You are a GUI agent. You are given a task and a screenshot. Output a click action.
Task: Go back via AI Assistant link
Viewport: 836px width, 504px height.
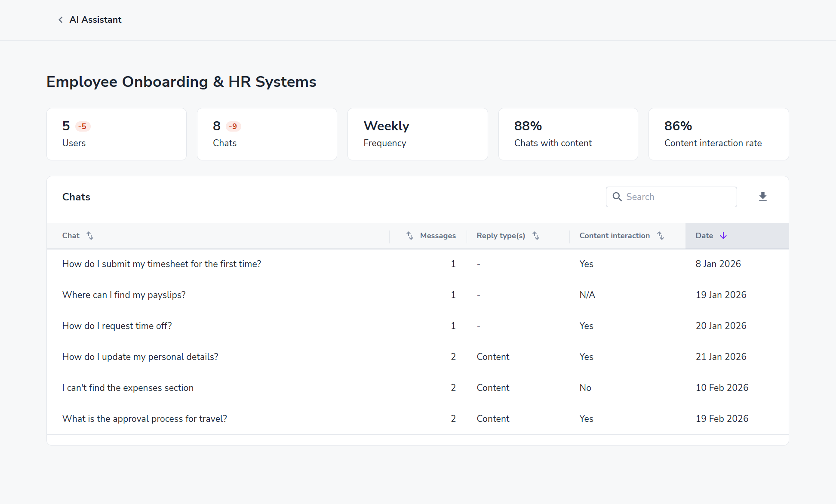(x=95, y=20)
